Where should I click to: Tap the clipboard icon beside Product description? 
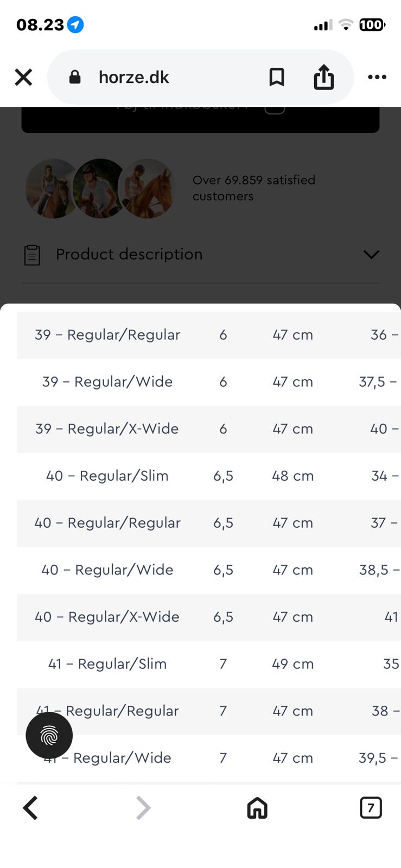(x=33, y=255)
